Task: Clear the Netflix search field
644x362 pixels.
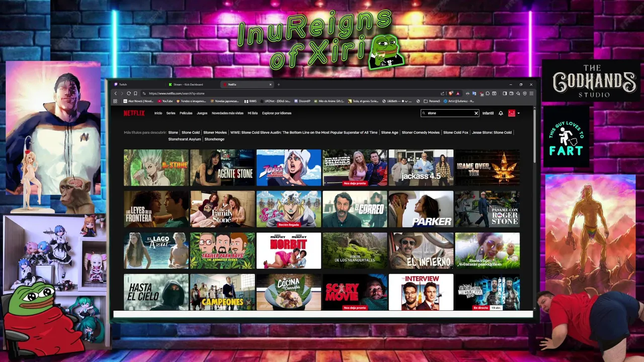Action: (x=476, y=113)
